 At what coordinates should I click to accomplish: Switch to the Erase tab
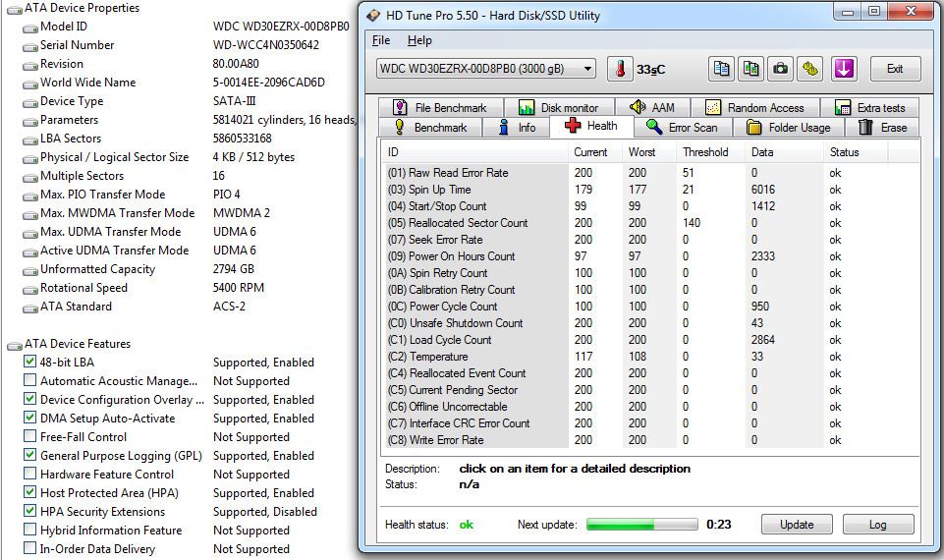click(882, 128)
